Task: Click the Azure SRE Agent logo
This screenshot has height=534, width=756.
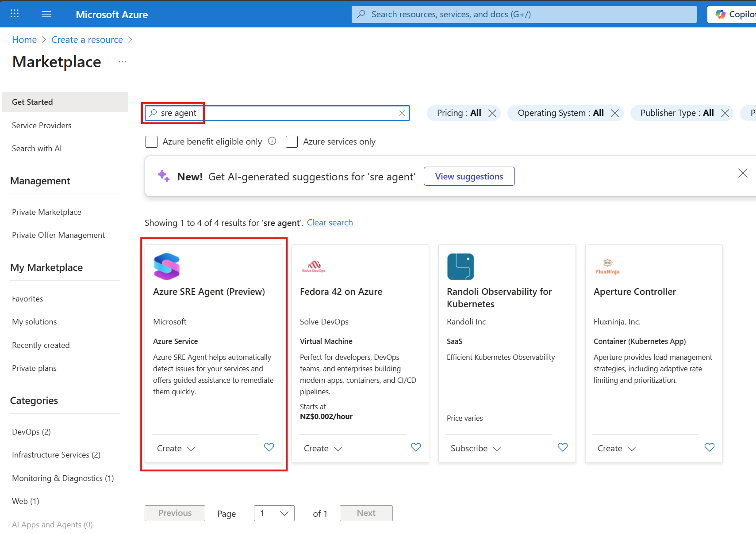Action: (x=167, y=267)
